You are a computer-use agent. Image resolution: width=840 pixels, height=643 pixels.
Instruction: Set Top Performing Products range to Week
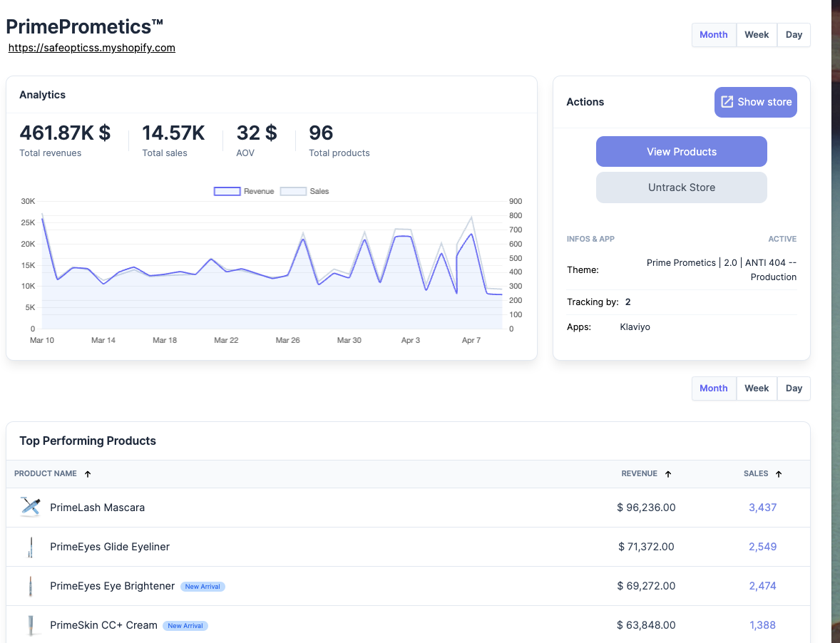757,389
